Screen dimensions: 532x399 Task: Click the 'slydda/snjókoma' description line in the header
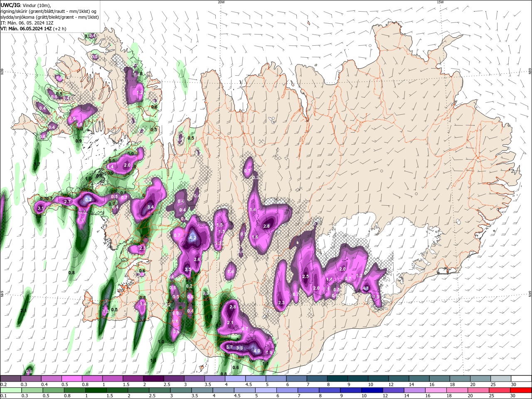coord(49,17)
